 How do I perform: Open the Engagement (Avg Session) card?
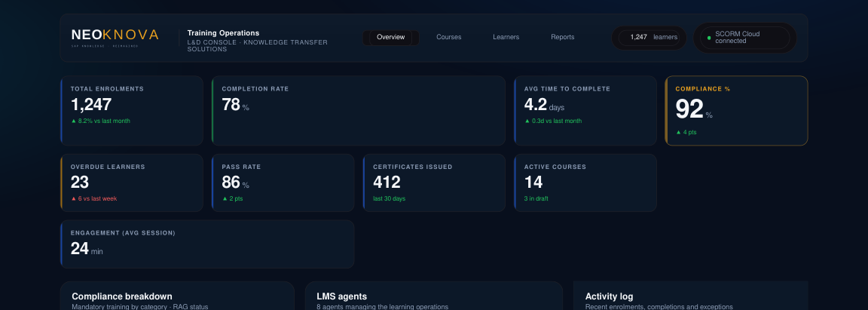(x=207, y=244)
